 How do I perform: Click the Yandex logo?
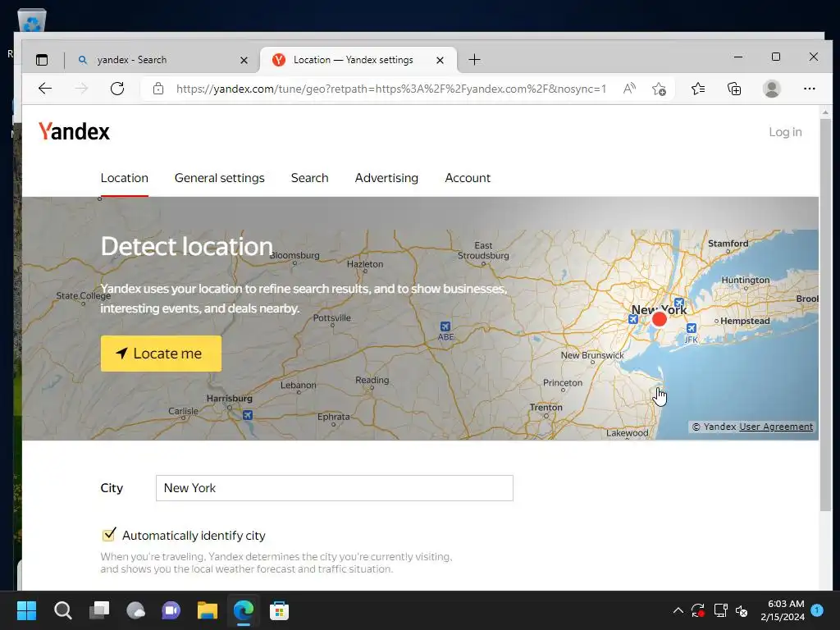(74, 131)
